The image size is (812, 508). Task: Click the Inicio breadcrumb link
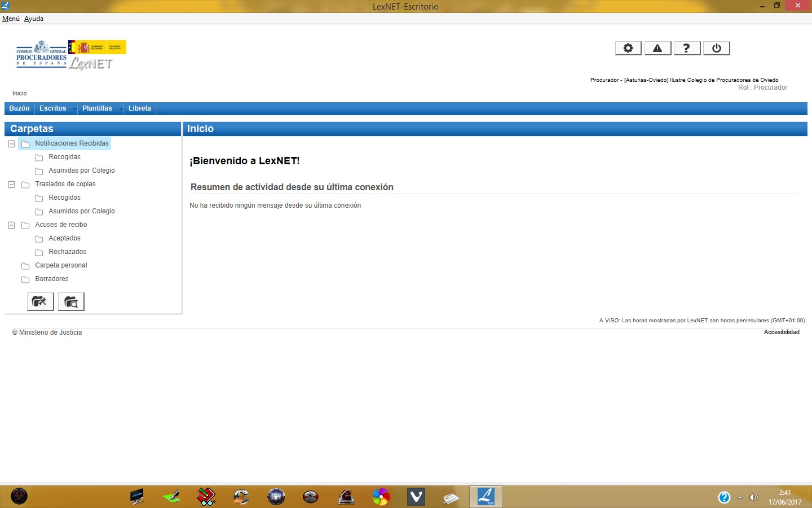(x=20, y=93)
